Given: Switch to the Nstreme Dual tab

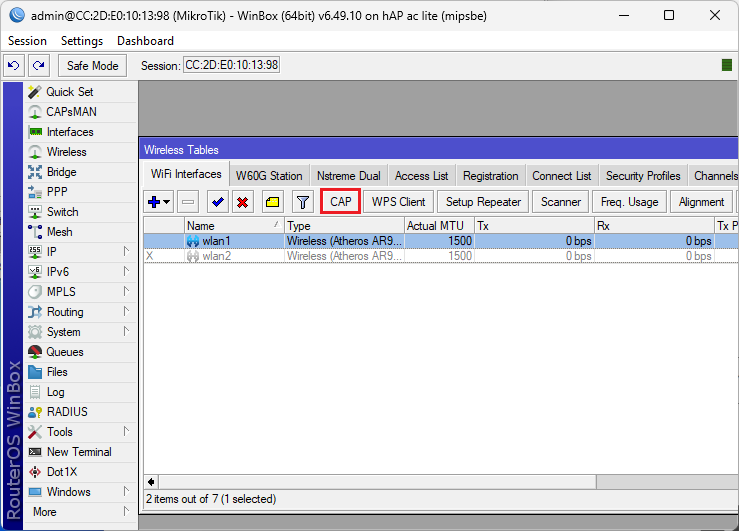Looking at the screenshot, I should tap(349, 176).
